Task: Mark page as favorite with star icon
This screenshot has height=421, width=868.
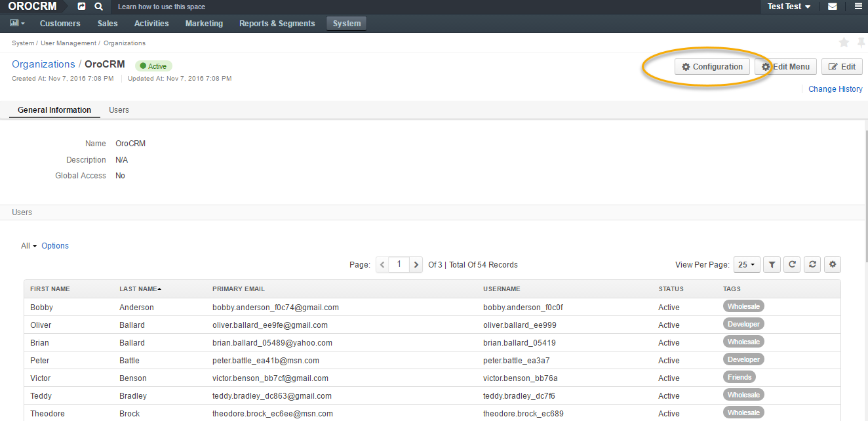Action: pyautogui.click(x=844, y=43)
